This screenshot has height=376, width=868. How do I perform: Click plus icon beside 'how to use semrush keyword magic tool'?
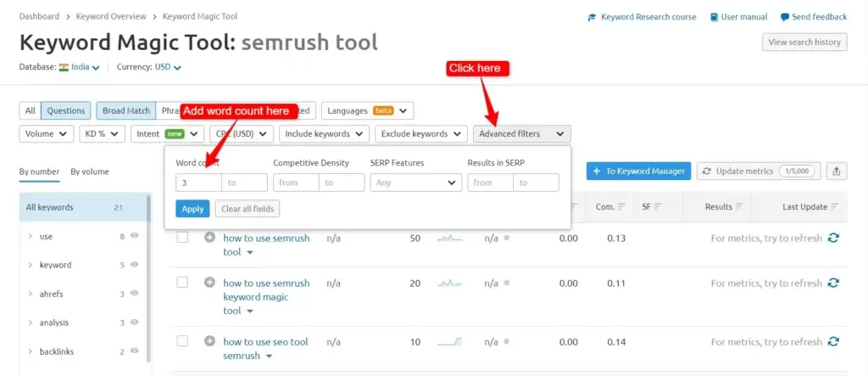click(209, 283)
